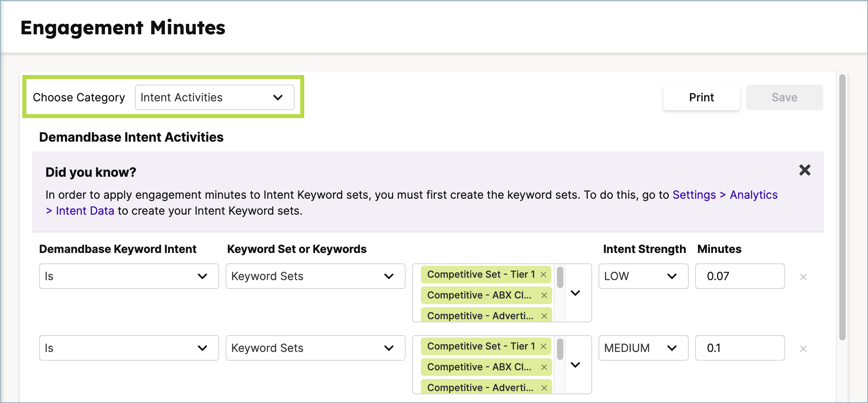Expand keyword set list chevron in LOW row
Screen dimensions: 868x403
coord(575,293)
